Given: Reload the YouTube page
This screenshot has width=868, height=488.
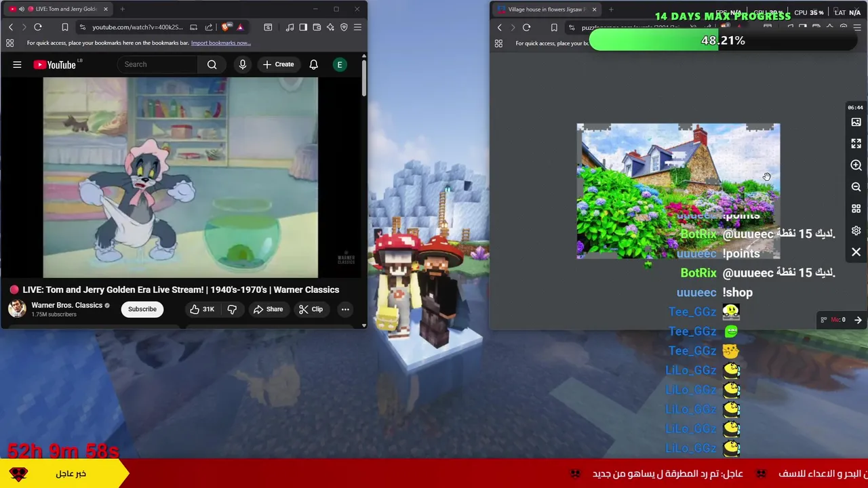Looking at the screenshot, I should coord(38,27).
